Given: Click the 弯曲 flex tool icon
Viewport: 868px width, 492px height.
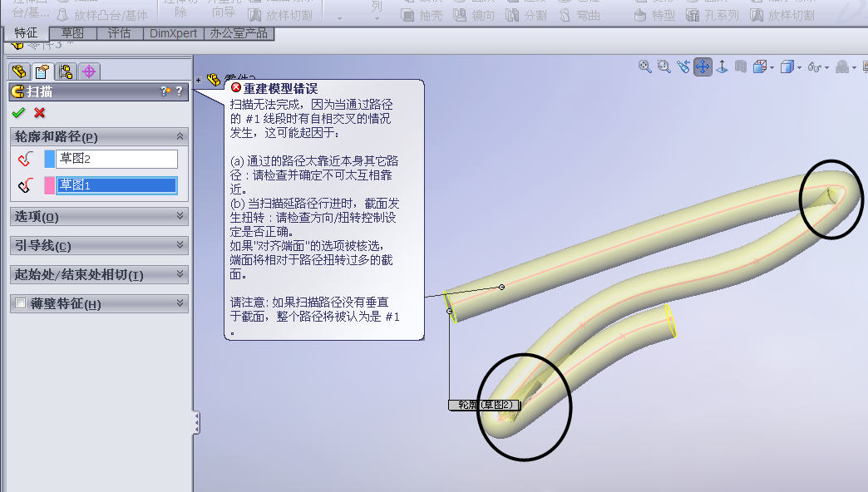Looking at the screenshot, I should point(565,16).
